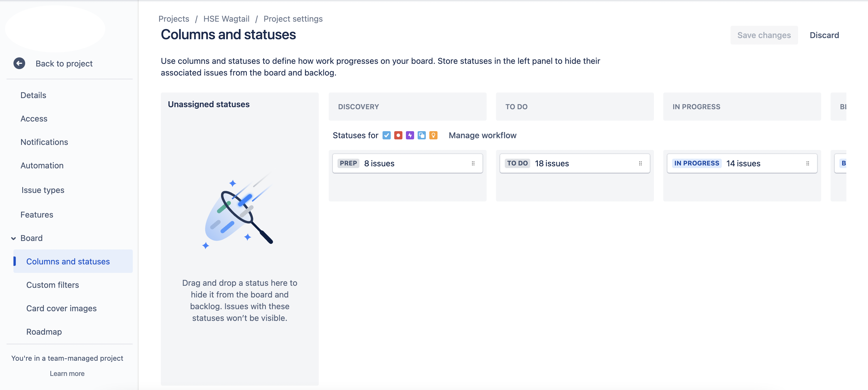Open Card cover images settings
Viewport: 868px width, 390px height.
[x=61, y=308]
